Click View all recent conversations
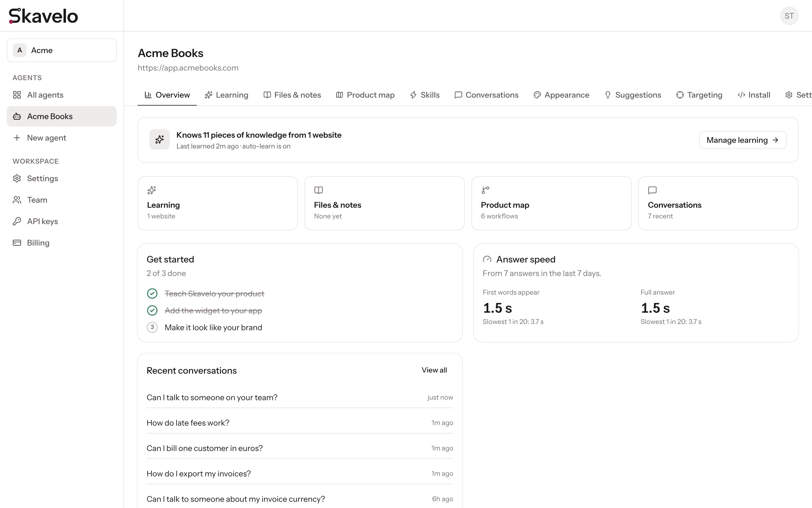812x508 pixels. pos(434,370)
